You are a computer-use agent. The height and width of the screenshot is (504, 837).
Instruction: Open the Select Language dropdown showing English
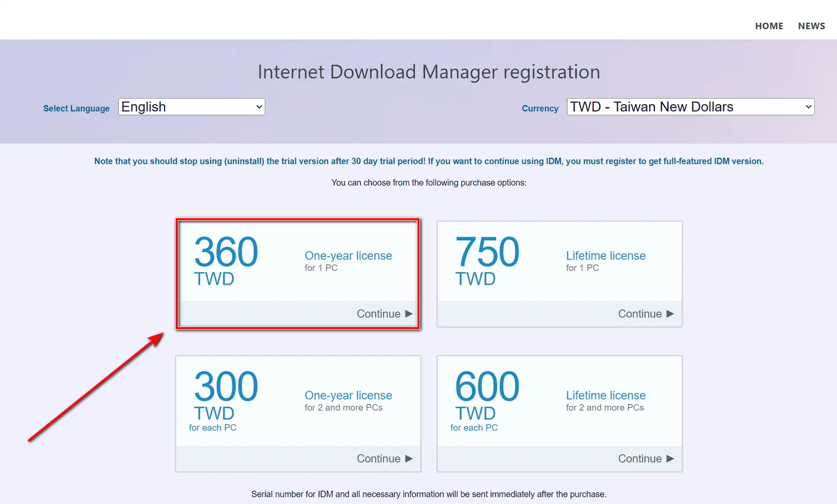(x=191, y=107)
